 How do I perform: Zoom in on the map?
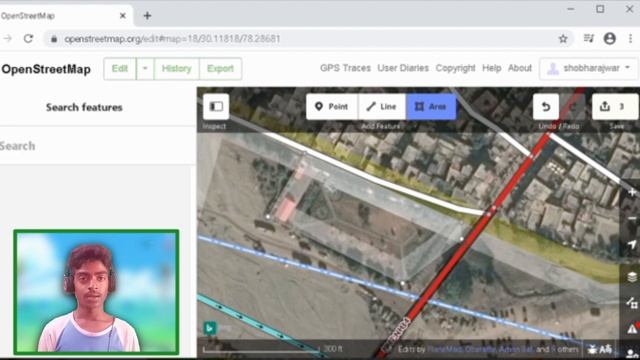click(x=632, y=192)
